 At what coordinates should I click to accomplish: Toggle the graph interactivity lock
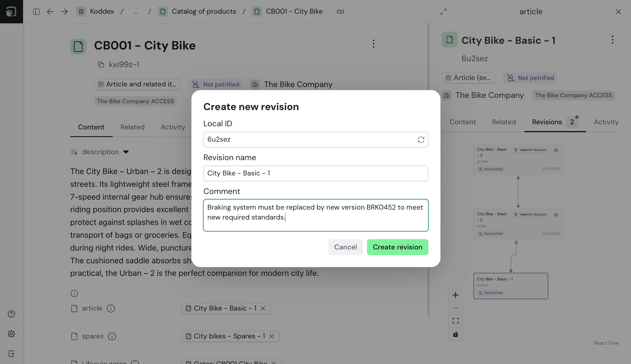pyautogui.click(x=455, y=334)
